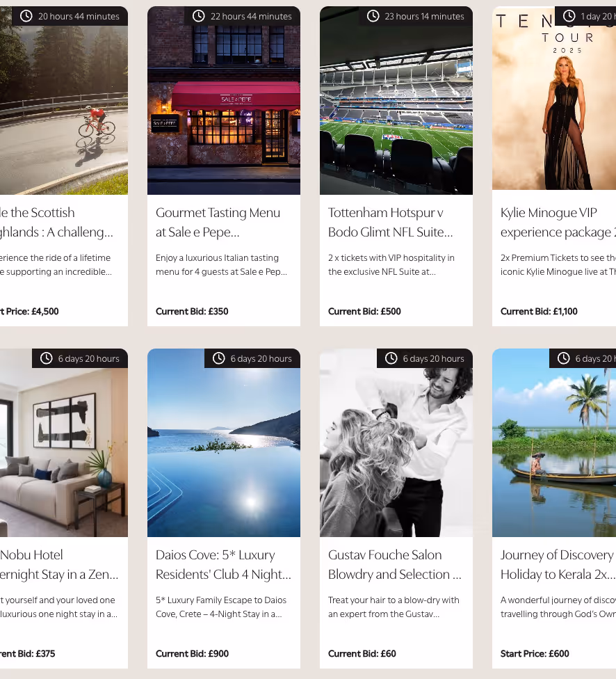Click clock icon on Kylie Minogue card timer
The height and width of the screenshot is (679, 616).
pos(569,16)
